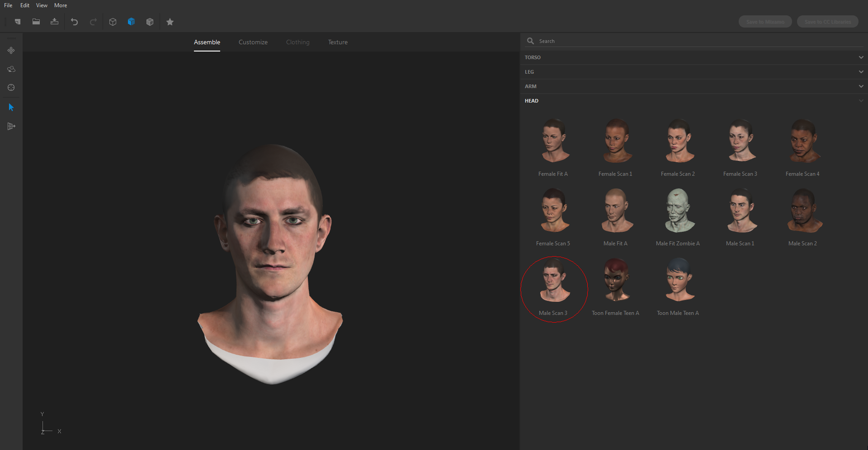
Task: Click the Redo icon
Action: [x=93, y=22]
